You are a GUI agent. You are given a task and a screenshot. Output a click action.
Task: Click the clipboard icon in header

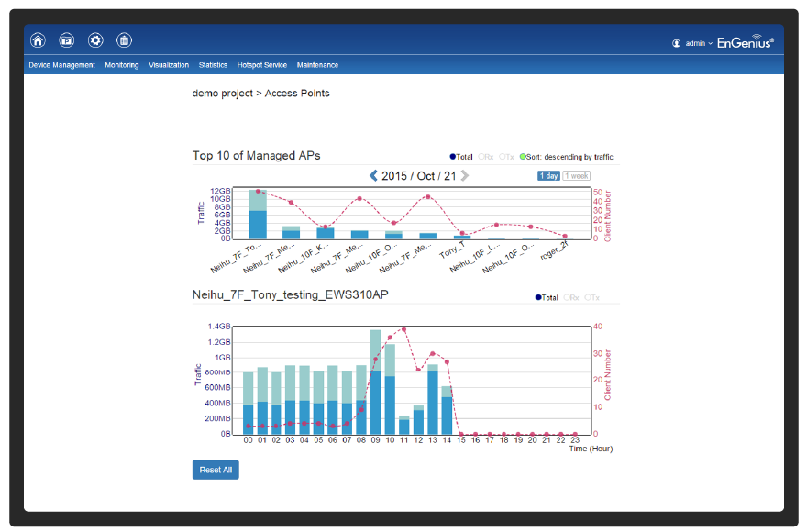tap(125, 40)
